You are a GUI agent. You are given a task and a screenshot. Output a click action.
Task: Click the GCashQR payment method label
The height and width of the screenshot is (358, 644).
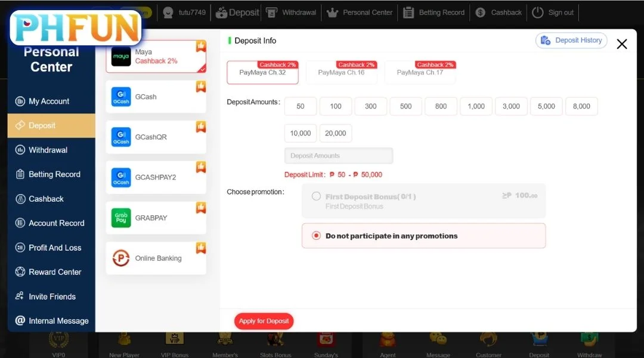coord(151,137)
